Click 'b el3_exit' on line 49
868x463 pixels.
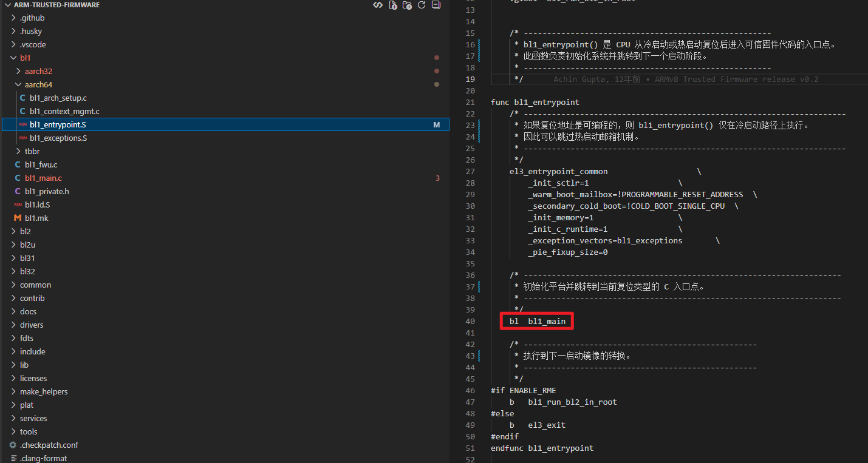pos(538,425)
